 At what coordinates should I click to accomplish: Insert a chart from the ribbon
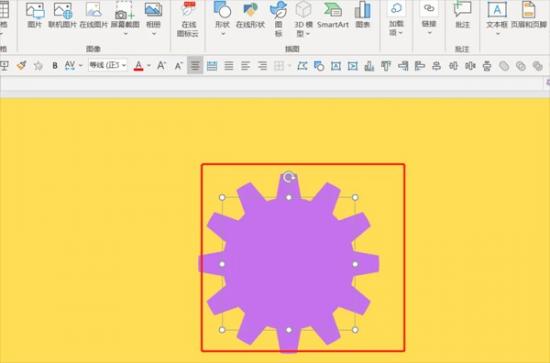(363, 15)
